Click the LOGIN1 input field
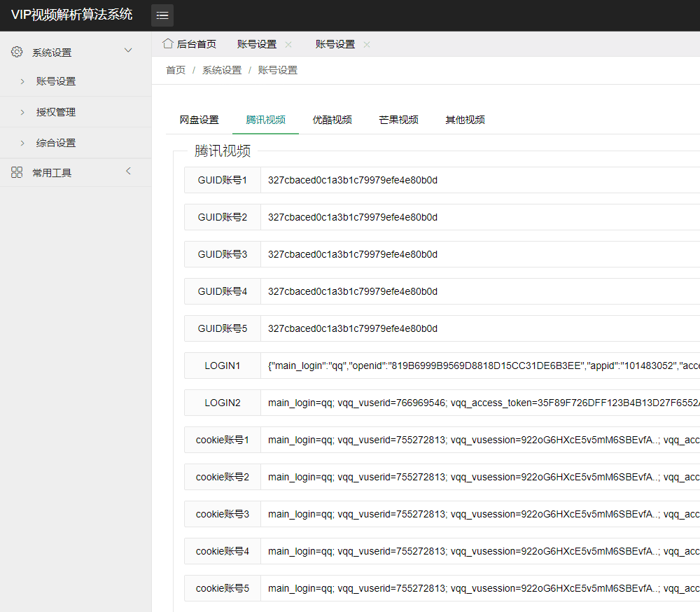This screenshot has width=700, height=612. pos(480,366)
